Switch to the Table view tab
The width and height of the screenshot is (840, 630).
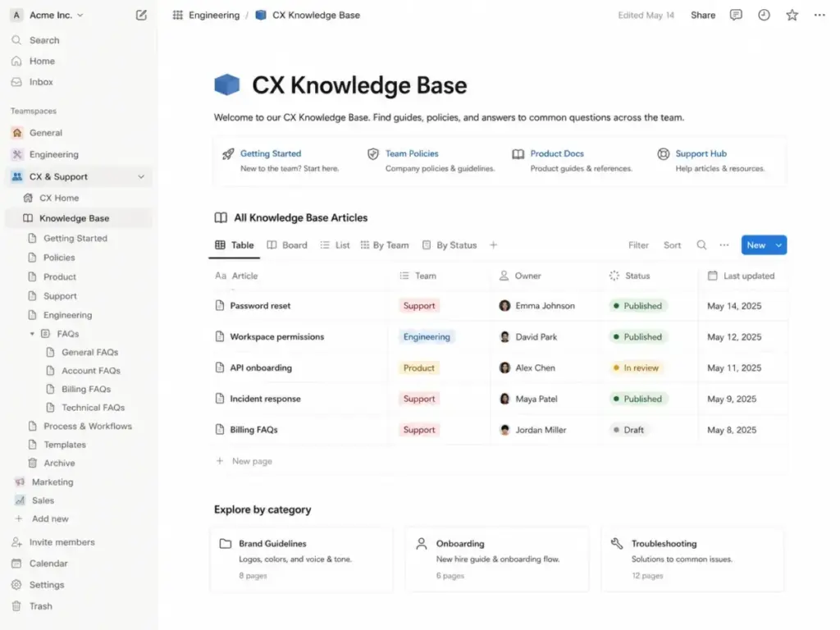tap(234, 244)
